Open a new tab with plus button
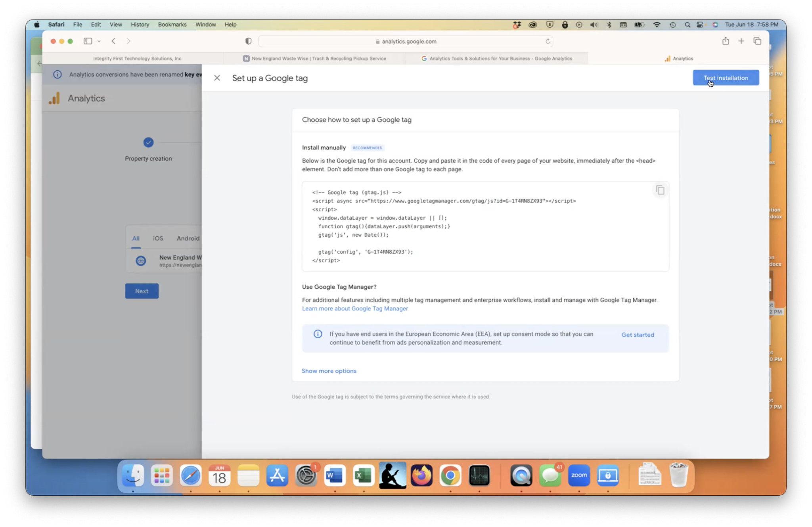This screenshot has height=527, width=812. click(x=741, y=41)
